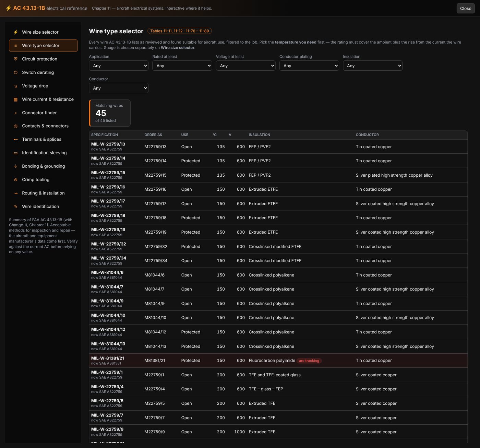Click the Contacts & connectors circle icon

[15, 126]
